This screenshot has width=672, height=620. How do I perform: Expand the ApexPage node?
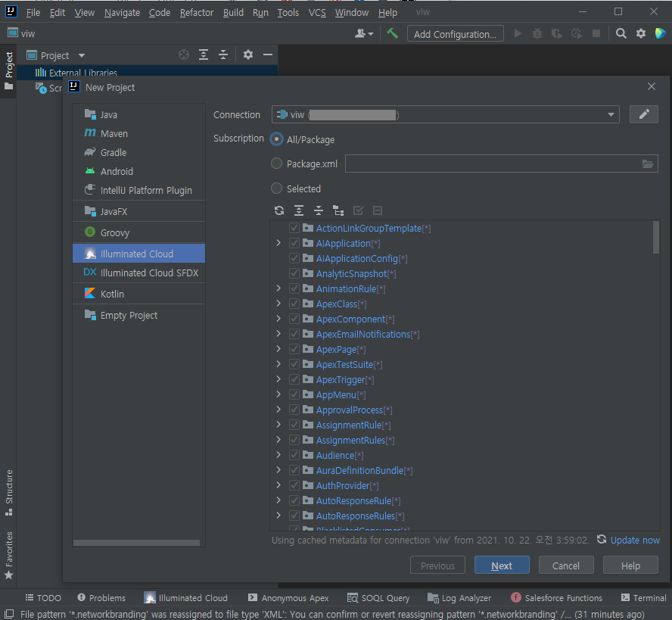pos(278,349)
